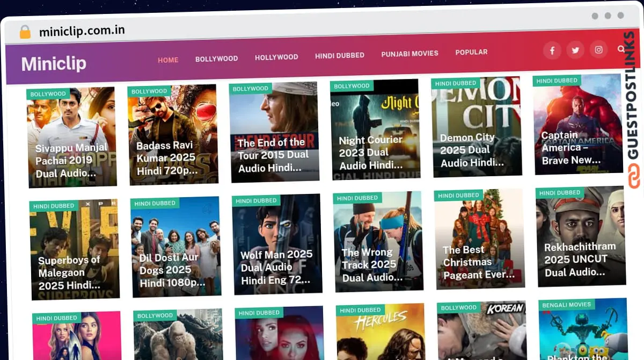Click BOLLYWOOD tag on End of the Tour card

(x=251, y=89)
